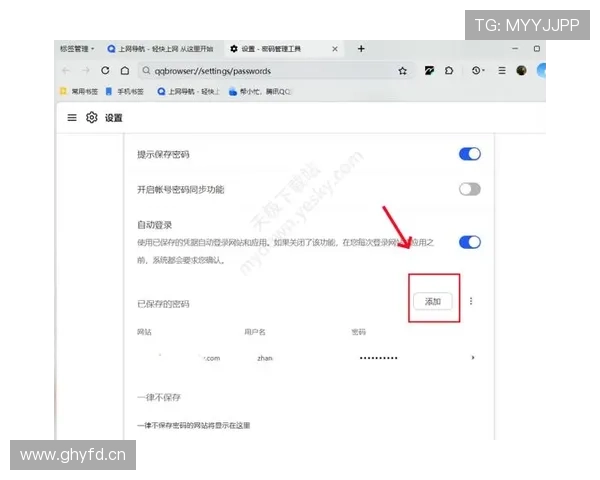Go forward with the forward arrow

[x=86, y=70]
